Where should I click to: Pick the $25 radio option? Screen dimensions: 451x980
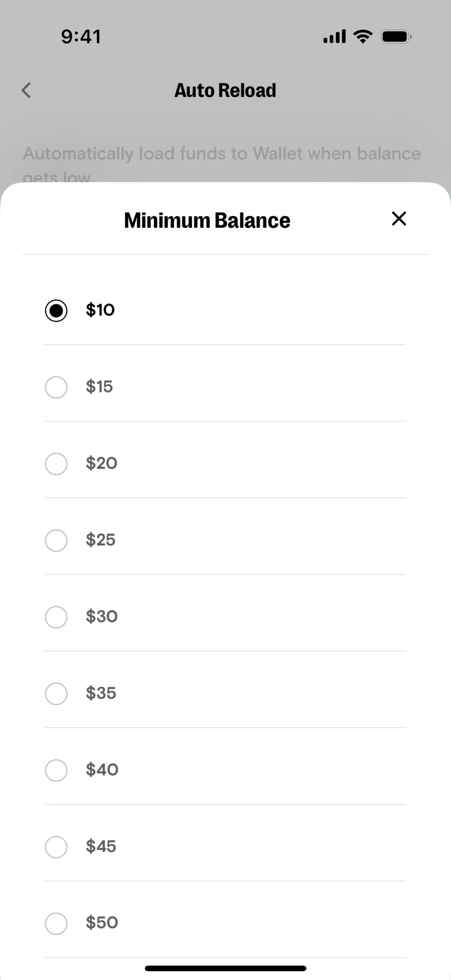tap(56, 540)
